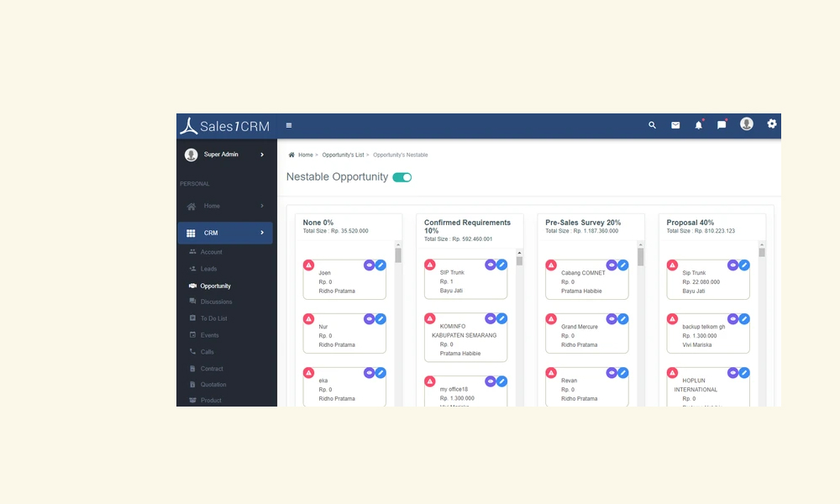The image size is (840, 504).
Task: Go to Opportunity's List breadcrumb link
Action: click(x=343, y=155)
